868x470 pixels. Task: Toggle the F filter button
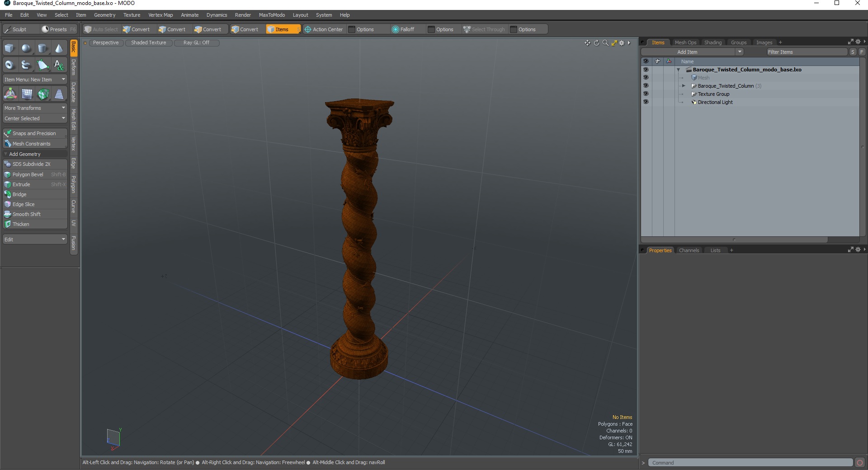click(862, 52)
